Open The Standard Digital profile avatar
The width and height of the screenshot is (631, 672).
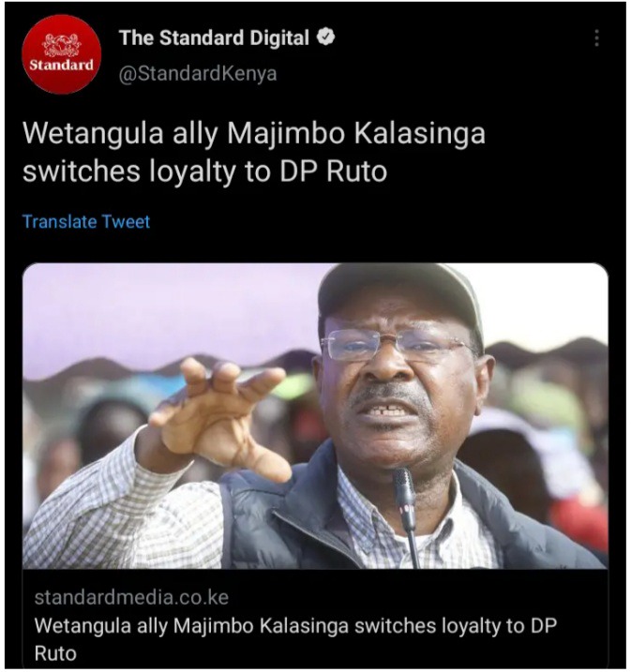click(61, 54)
